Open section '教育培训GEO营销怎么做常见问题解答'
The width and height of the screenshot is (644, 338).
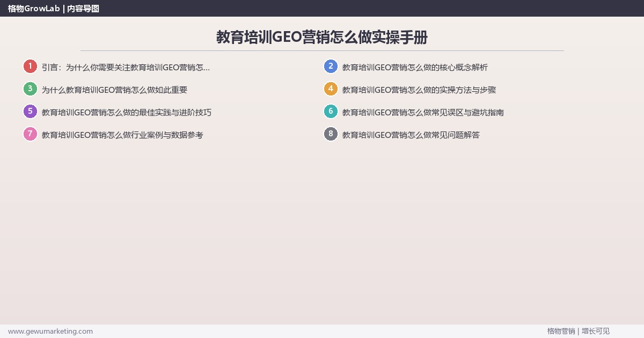tap(411, 135)
